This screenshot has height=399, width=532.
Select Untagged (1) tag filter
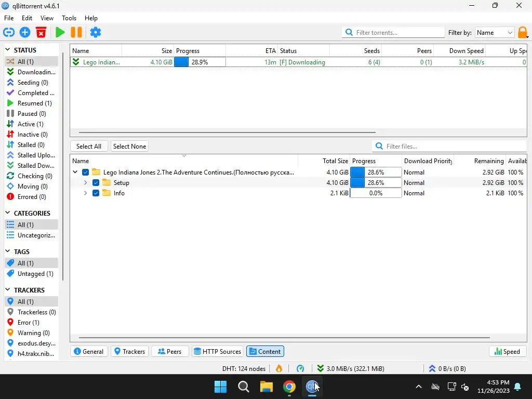point(31,274)
